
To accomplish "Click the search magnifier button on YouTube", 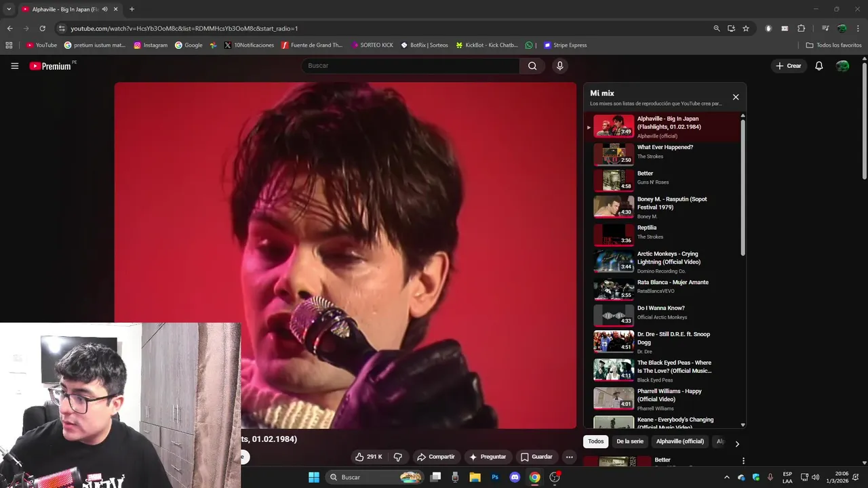I will 532,66.
